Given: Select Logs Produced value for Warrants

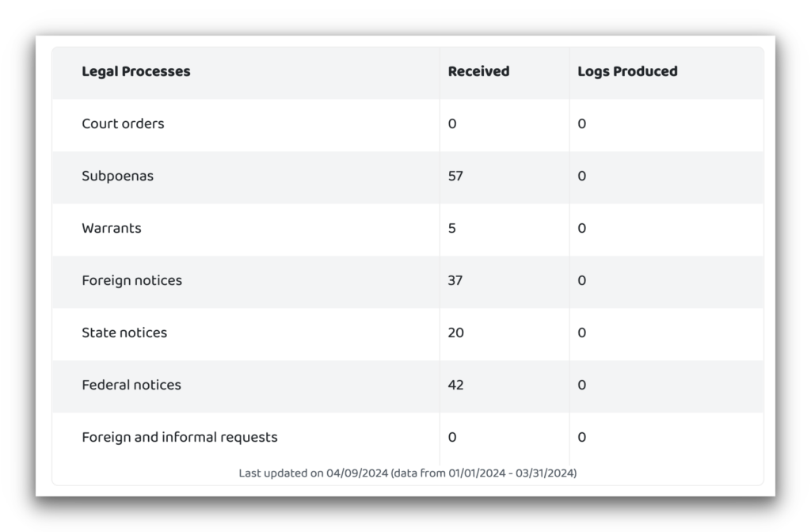Looking at the screenshot, I should (582, 228).
